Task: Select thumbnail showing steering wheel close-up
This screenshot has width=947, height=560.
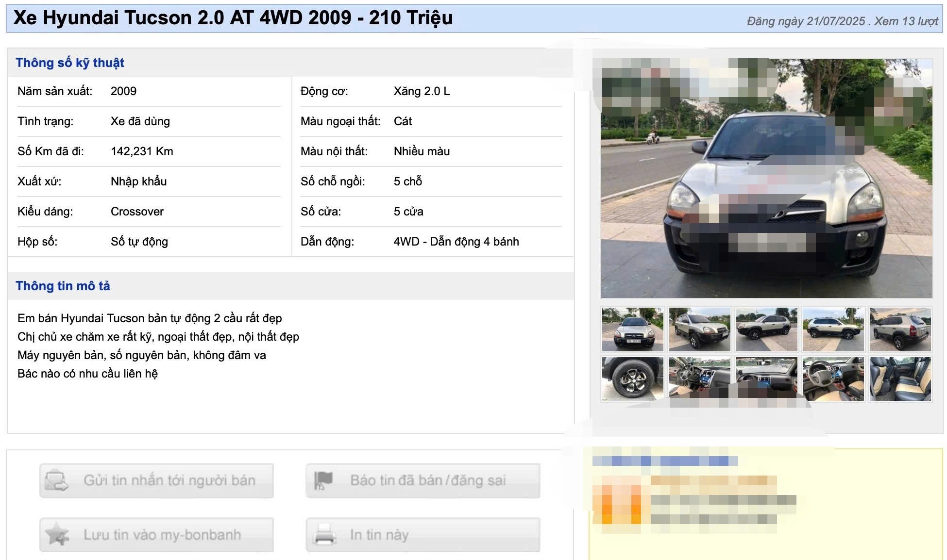Action: click(x=833, y=379)
